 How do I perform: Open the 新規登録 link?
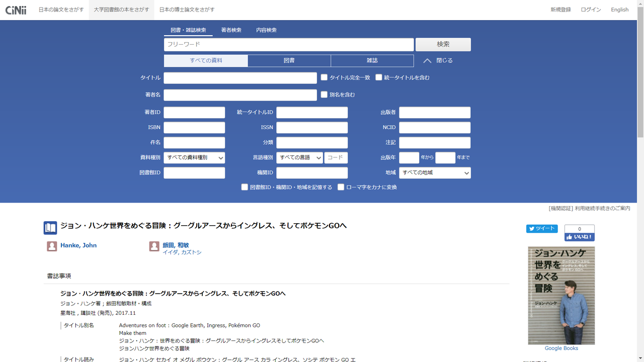(560, 10)
